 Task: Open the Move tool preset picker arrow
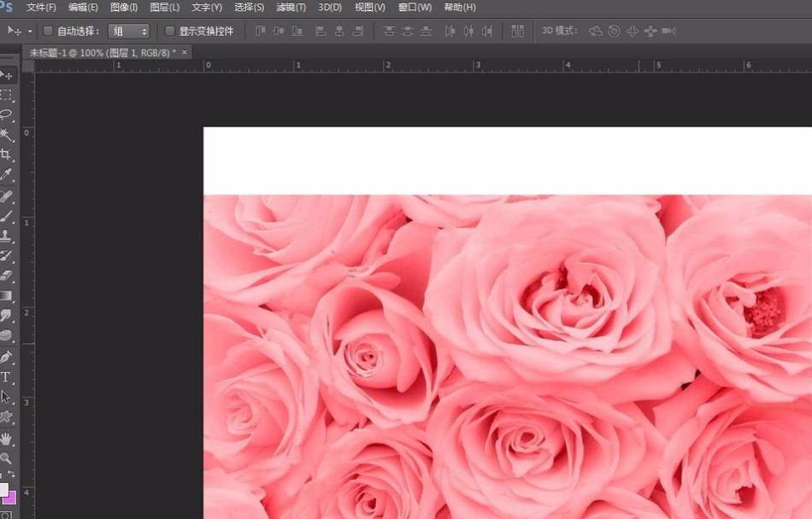pyautogui.click(x=30, y=32)
